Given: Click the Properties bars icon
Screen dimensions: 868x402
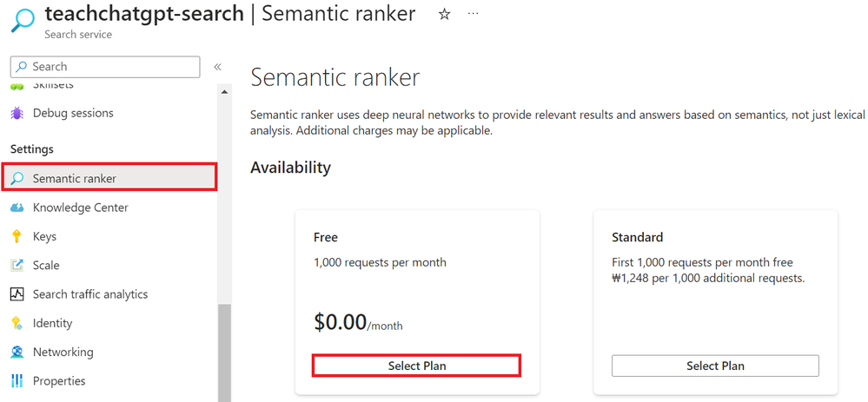Looking at the screenshot, I should click(17, 381).
